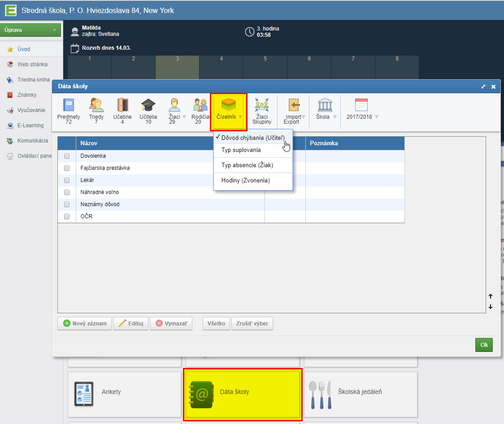The height and width of the screenshot is (424, 504).
Task: Select Hodiny (Zvonenia) menu item
Action: tap(253, 180)
